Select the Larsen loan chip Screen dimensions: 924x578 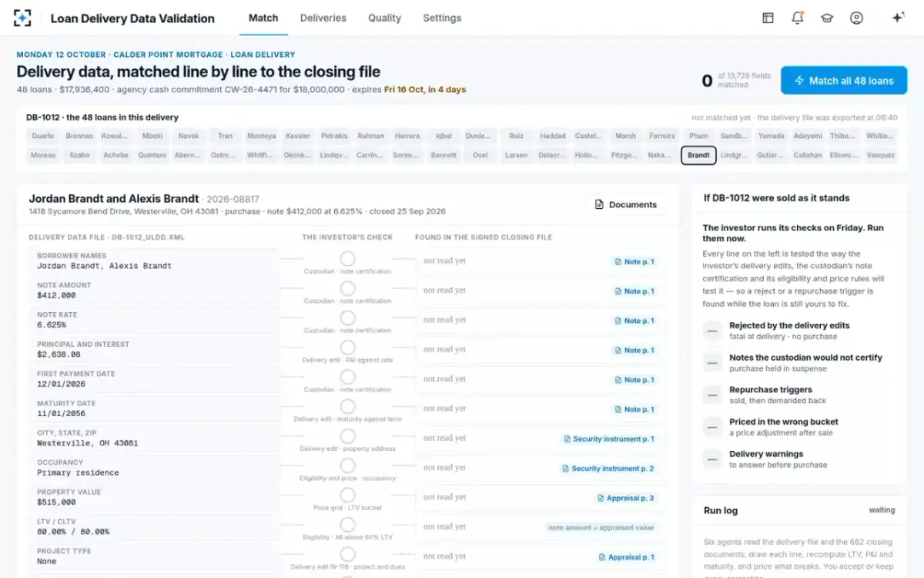coord(517,155)
